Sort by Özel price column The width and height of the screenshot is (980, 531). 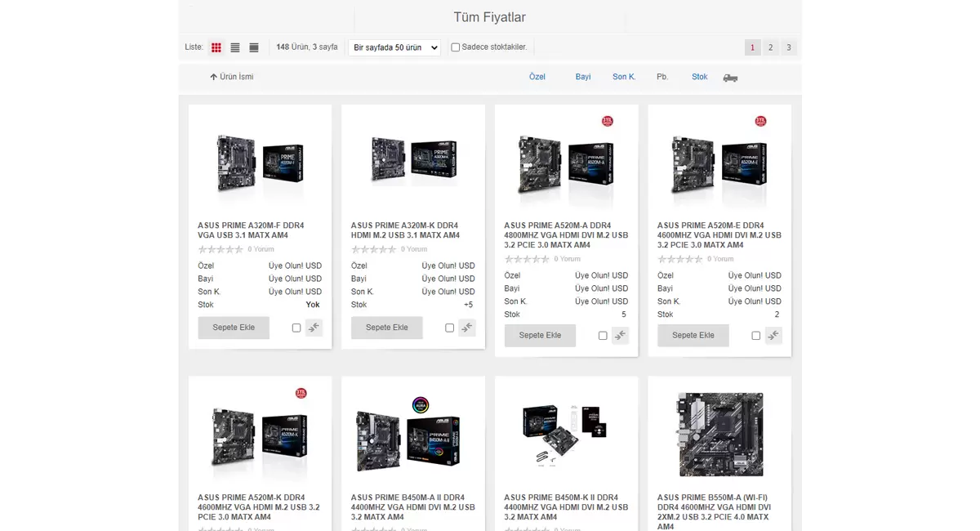click(537, 77)
